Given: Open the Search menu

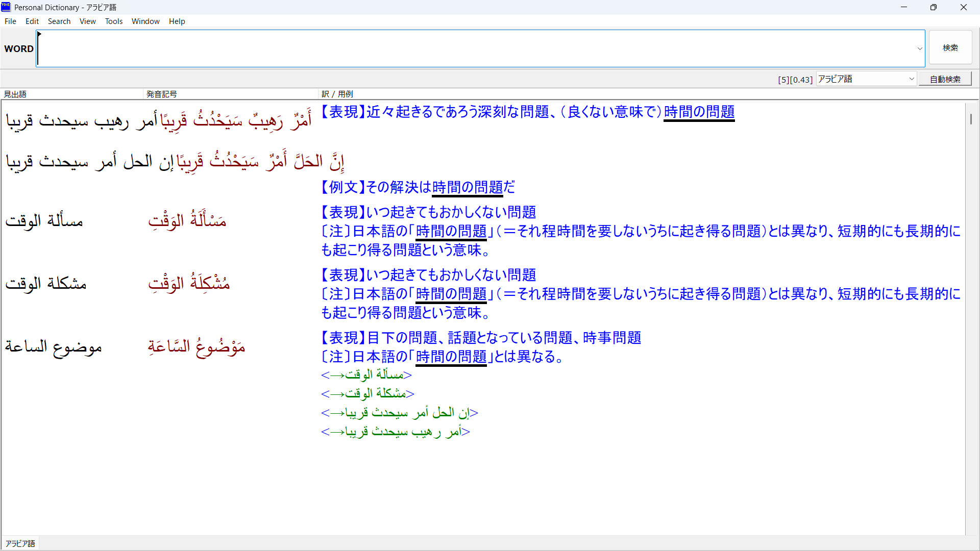Looking at the screenshot, I should [59, 21].
